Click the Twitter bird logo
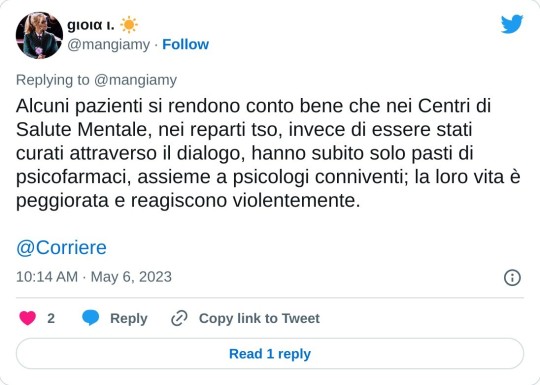The image size is (540, 385). coord(512,24)
